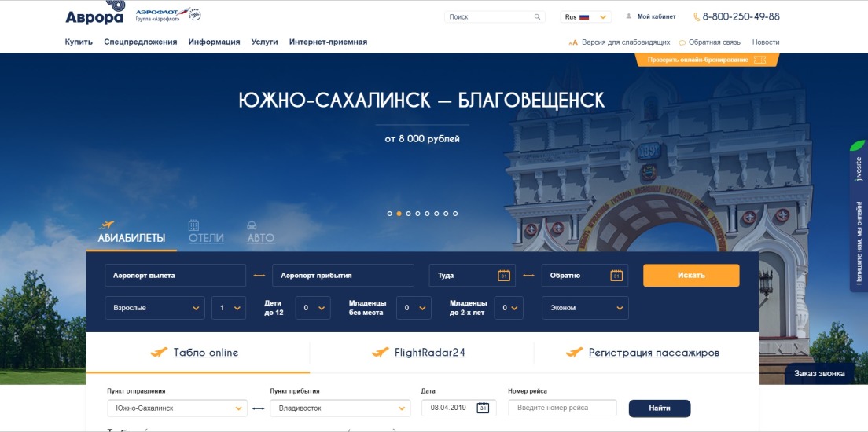Expand the Эконом class dropdown

pos(585,308)
